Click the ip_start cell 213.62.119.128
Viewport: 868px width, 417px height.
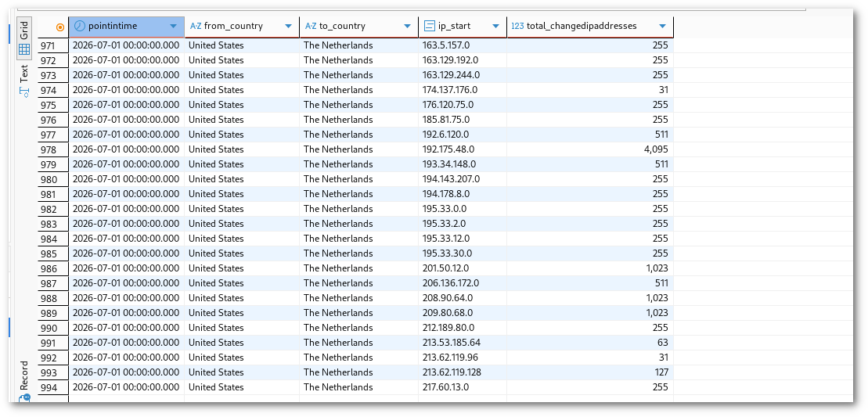click(463, 372)
